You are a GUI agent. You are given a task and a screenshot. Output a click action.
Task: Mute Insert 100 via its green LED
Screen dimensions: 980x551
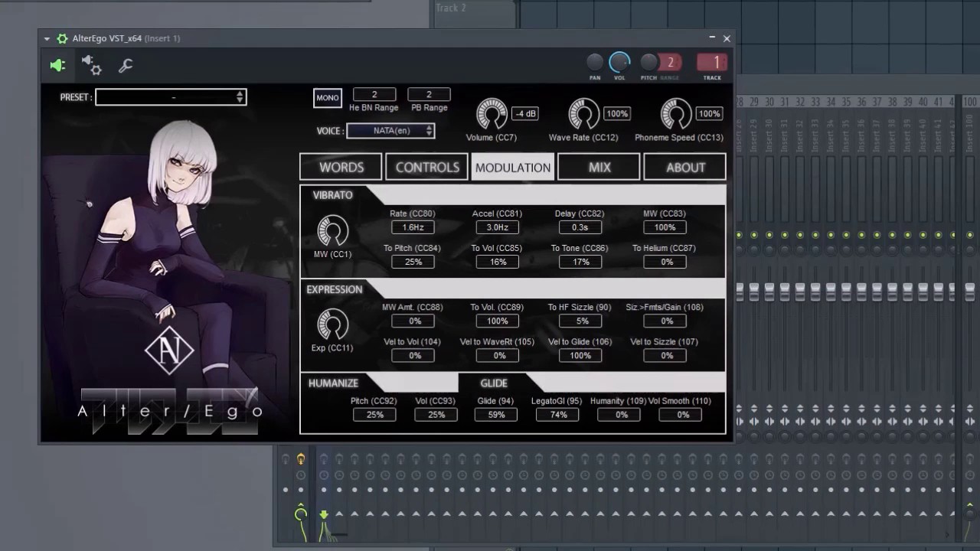[969, 235]
